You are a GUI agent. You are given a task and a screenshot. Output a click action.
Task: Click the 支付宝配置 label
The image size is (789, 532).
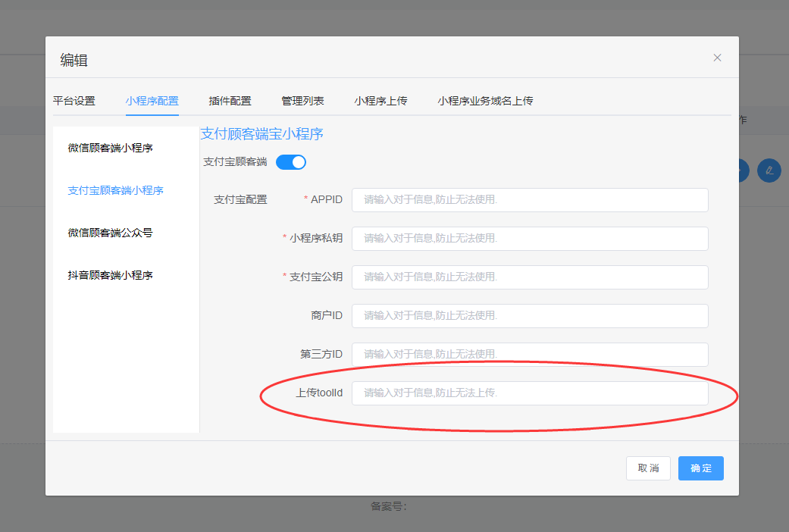pyautogui.click(x=240, y=200)
